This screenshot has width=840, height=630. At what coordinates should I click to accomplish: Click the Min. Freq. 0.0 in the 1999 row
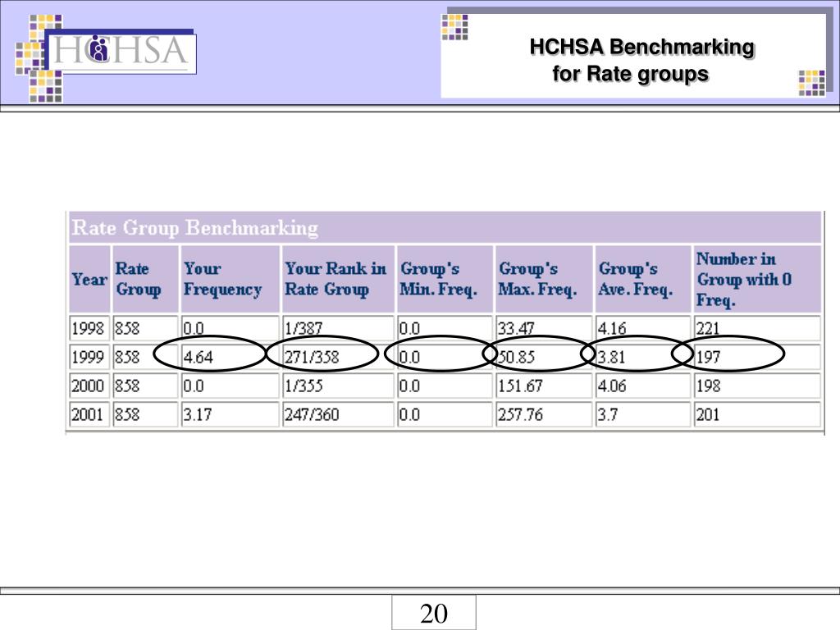(445, 357)
